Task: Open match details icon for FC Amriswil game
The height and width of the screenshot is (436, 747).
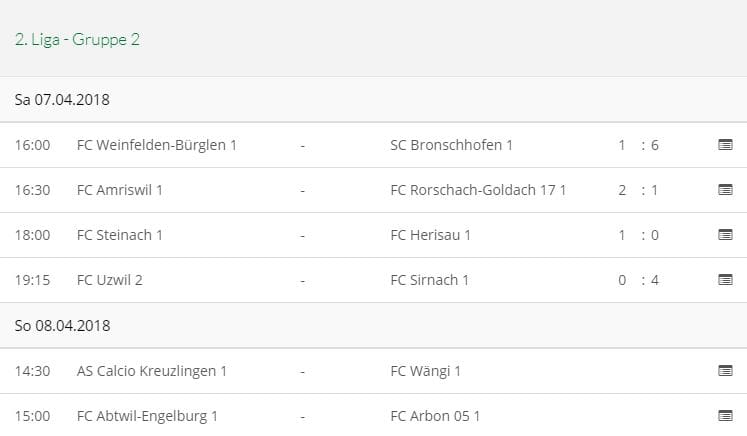Action: (725, 190)
